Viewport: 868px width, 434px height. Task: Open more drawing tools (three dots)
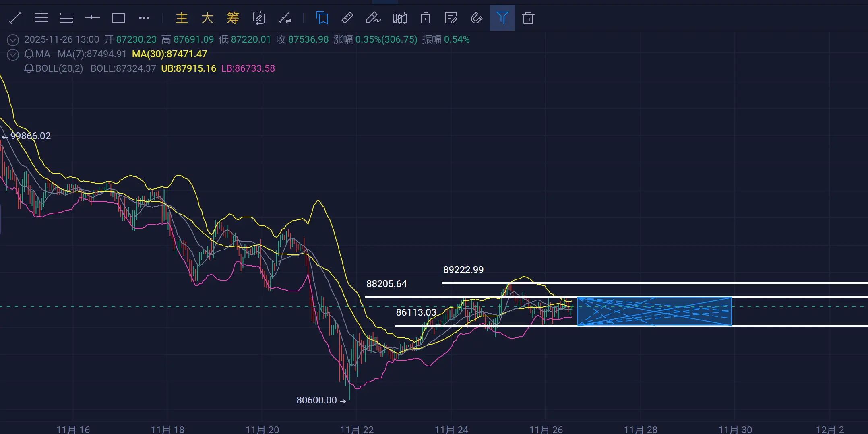point(144,18)
